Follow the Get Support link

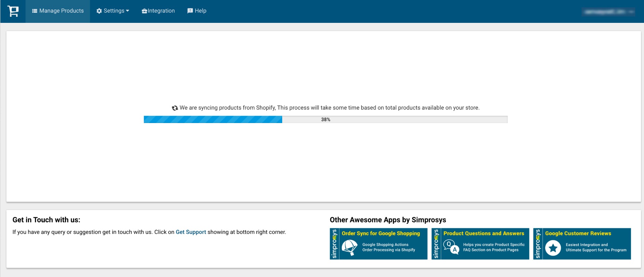[x=191, y=232]
